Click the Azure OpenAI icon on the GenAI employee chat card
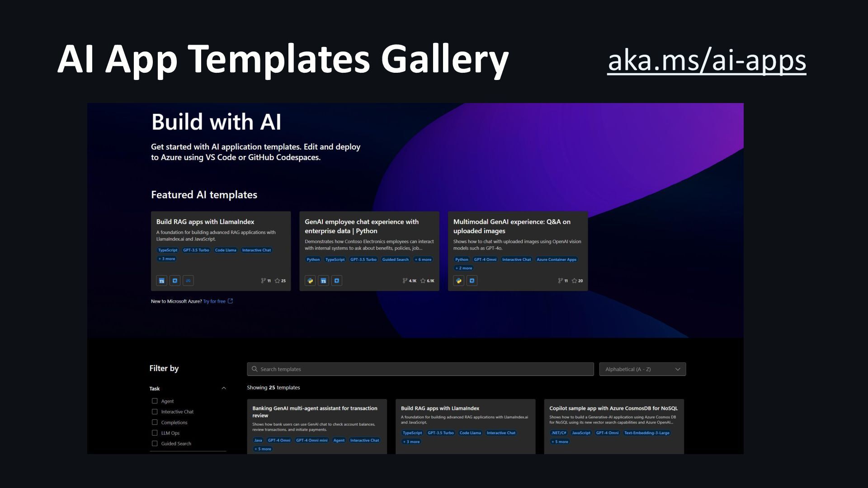This screenshot has width=868, height=488. coord(337,281)
